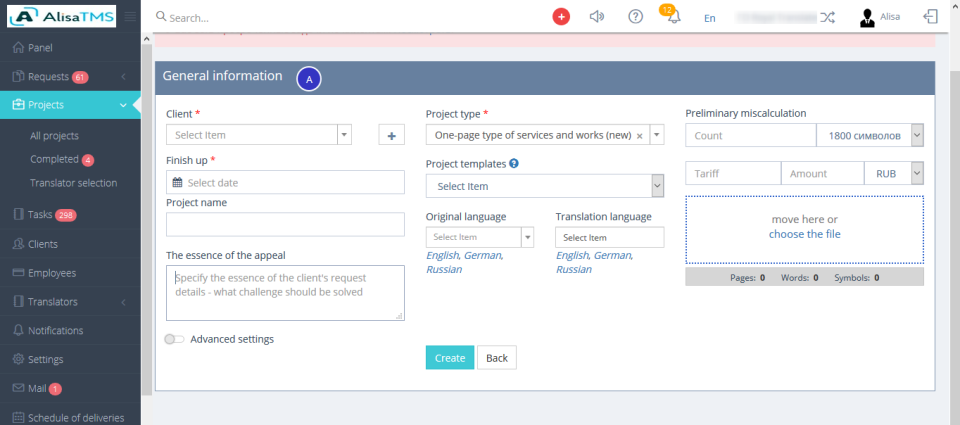Click the Translation language quick-pick languages link
Screen dimensions: 960x425
click(594, 262)
